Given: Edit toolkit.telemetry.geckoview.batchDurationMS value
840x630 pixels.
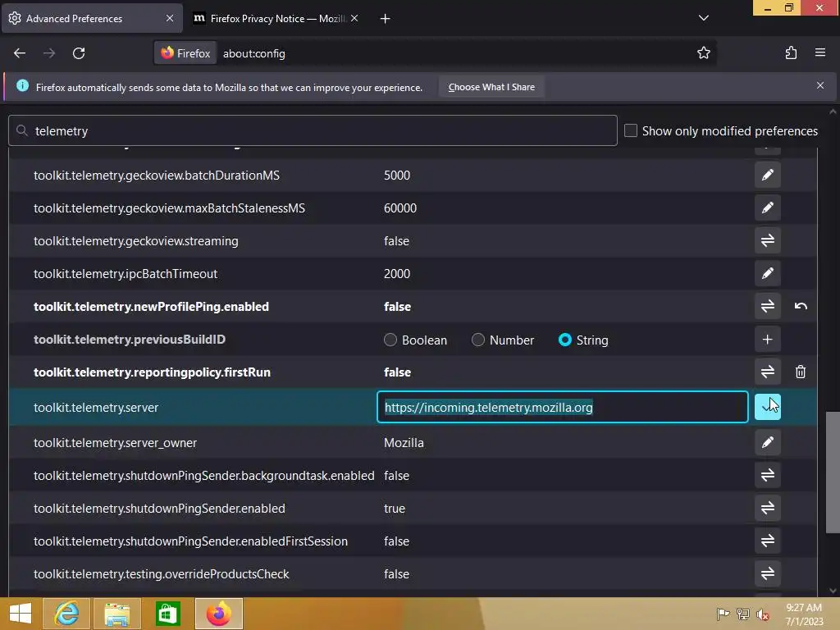Looking at the screenshot, I should [767, 176].
